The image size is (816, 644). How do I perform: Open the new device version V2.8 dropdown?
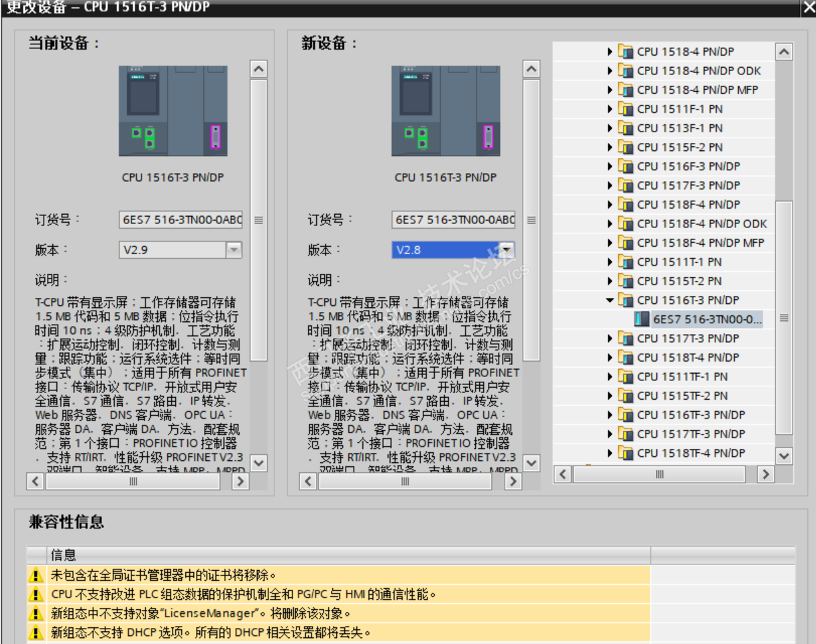[507, 250]
